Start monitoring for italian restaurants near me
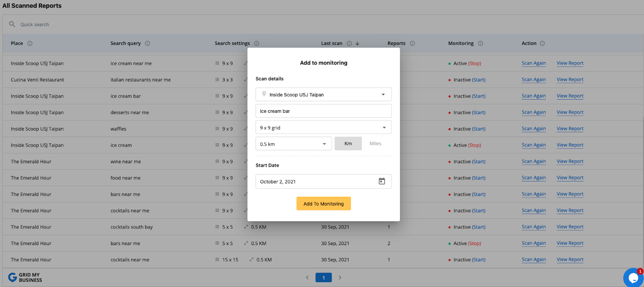 479,80
